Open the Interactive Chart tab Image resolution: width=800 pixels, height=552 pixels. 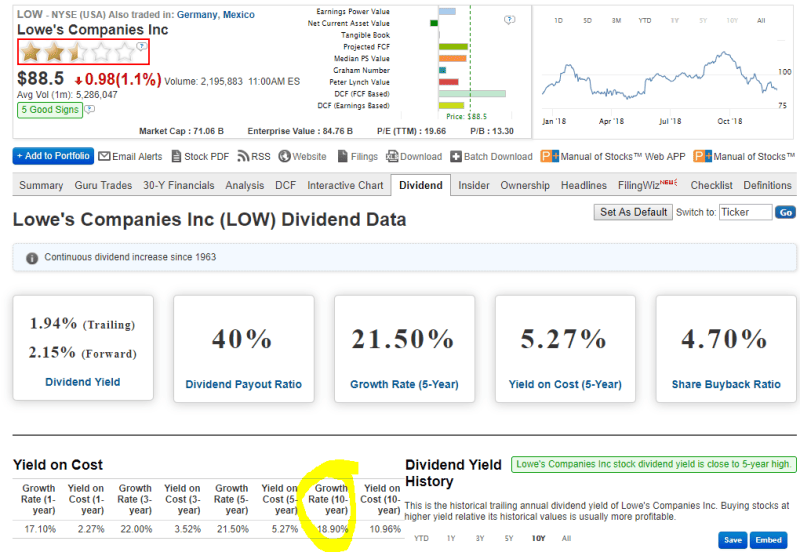point(345,185)
